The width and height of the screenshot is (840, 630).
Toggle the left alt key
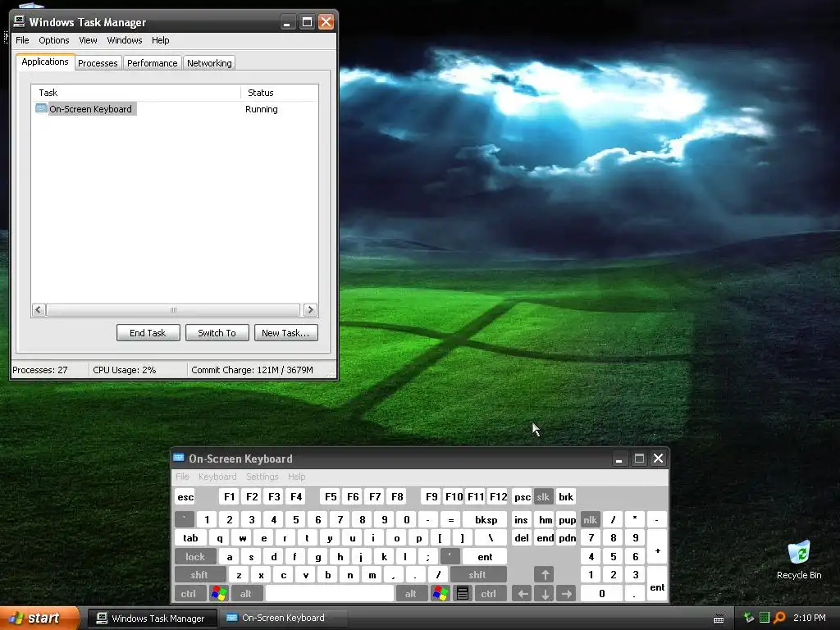pyautogui.click(x=246, y=593)
